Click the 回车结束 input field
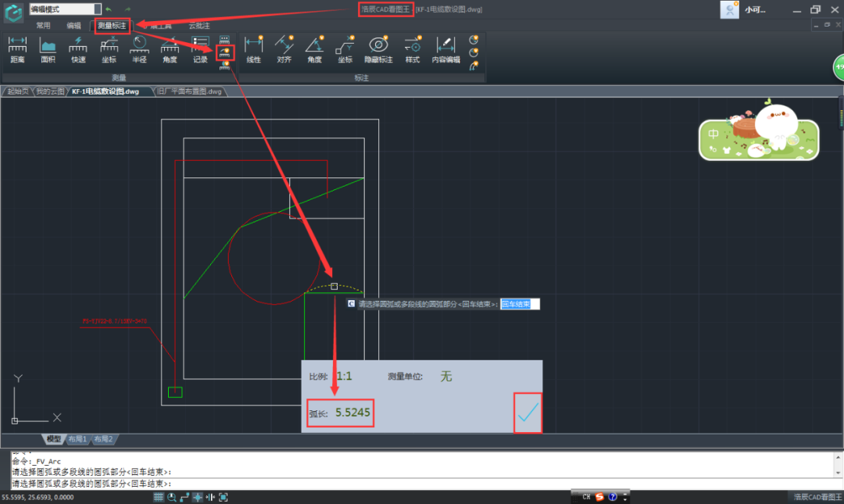844x504 pixels. [x=520, y=303]
